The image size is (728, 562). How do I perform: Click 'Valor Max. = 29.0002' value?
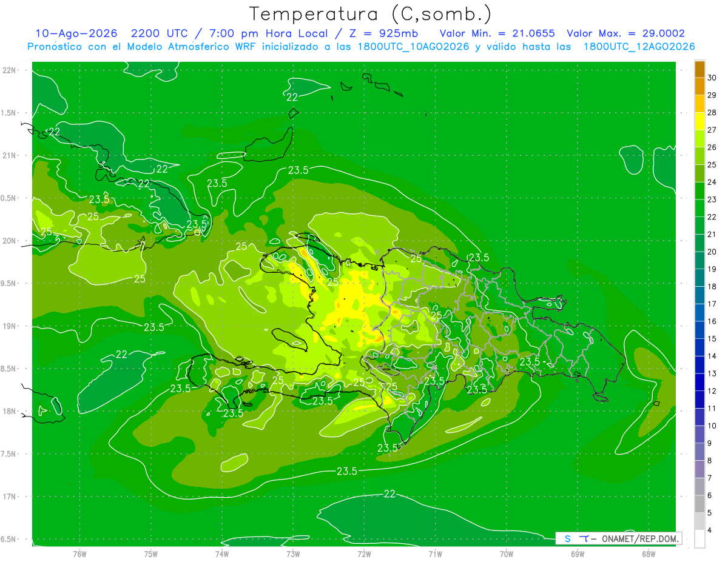pyautogui.click(x=625, y=33)
